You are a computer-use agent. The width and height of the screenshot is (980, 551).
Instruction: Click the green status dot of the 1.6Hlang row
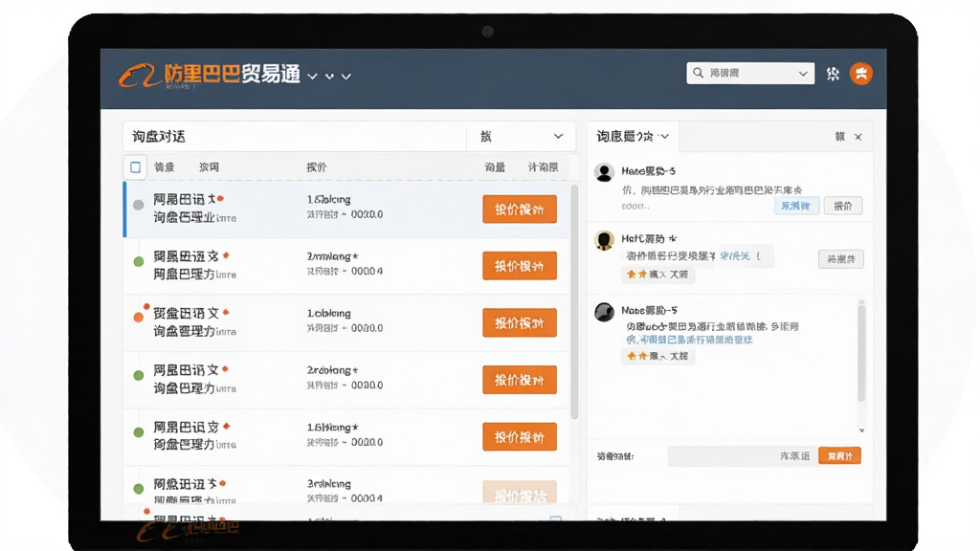[x=139, y=431]
